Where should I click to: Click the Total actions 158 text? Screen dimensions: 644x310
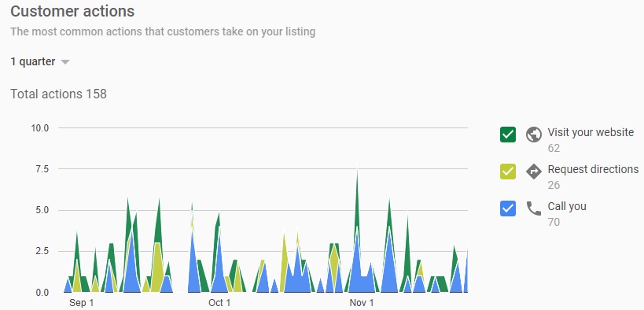tap(58, 94)
